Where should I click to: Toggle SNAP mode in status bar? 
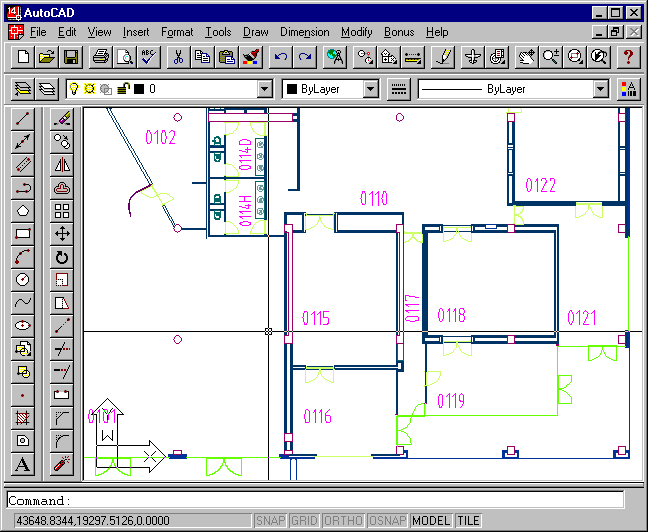point(270,520)
